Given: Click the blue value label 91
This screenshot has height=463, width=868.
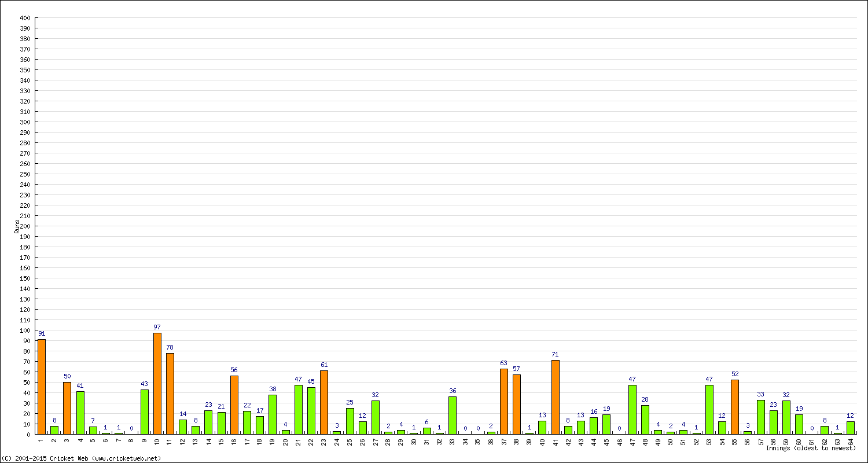Looking at the screenshot, I should (x=42, y=334).
